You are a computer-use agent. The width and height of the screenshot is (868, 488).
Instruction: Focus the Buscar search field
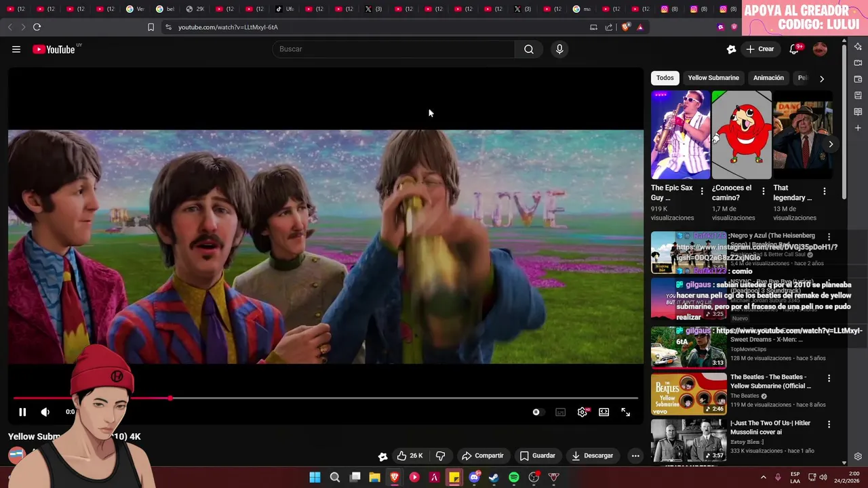[393, 49]
